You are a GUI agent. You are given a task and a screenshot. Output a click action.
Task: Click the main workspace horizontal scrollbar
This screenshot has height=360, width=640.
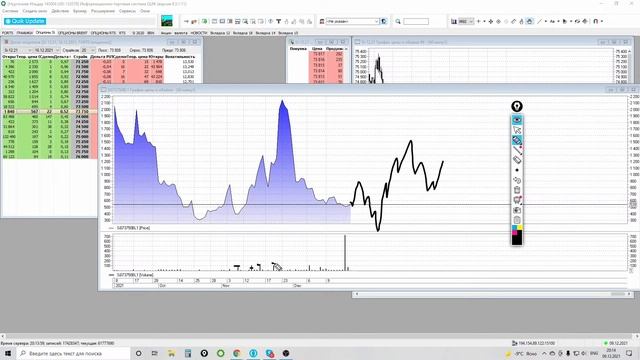(x=320, y=336)
